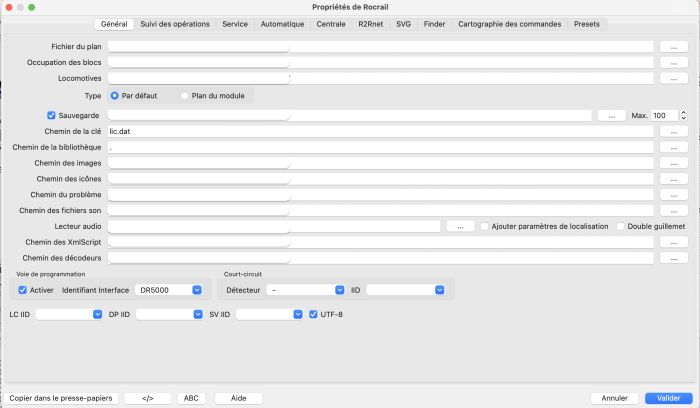Select the Plan du module radio option
This screenshot has width=700, height=408.
tap(185, 96)
